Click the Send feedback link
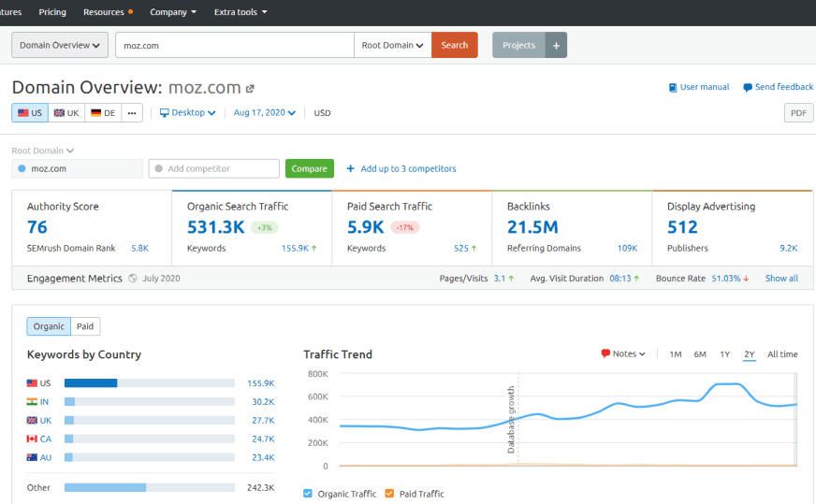The height and width of the screenshot is (504, 816). 784,87
